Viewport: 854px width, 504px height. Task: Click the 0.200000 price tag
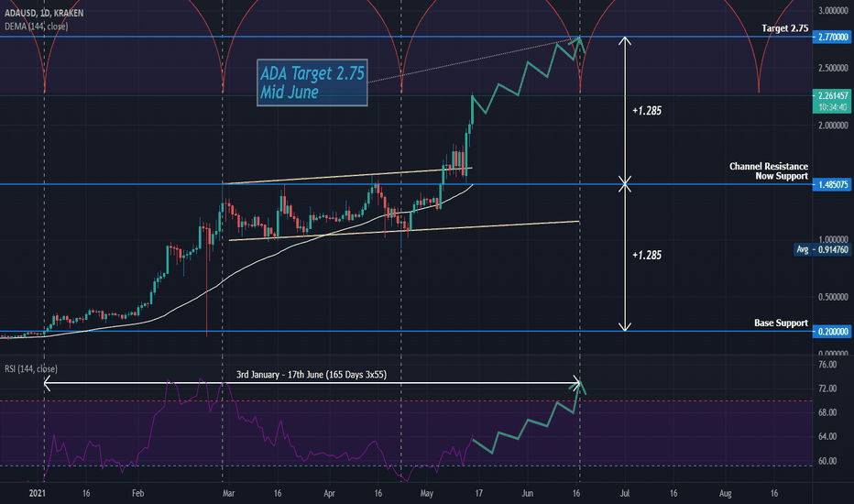pos(832,332)
